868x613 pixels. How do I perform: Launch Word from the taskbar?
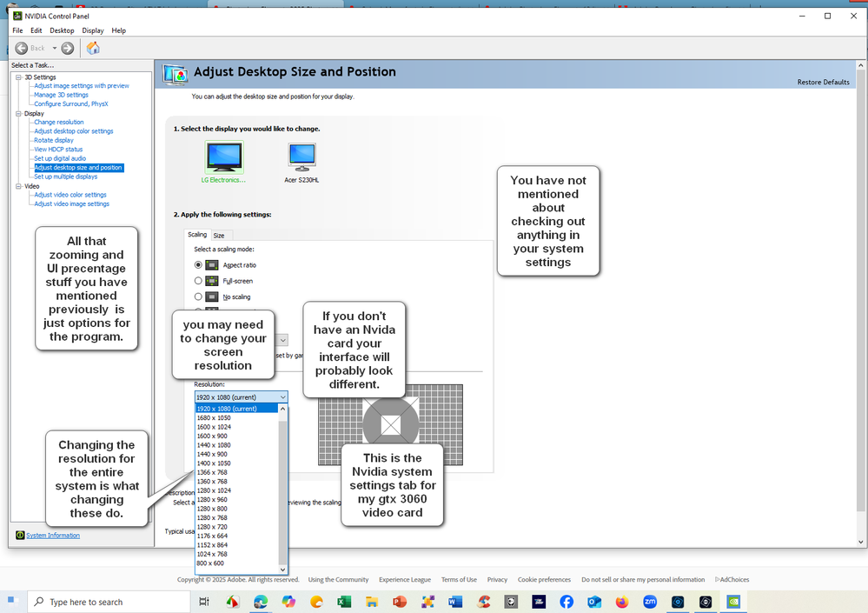455,602
